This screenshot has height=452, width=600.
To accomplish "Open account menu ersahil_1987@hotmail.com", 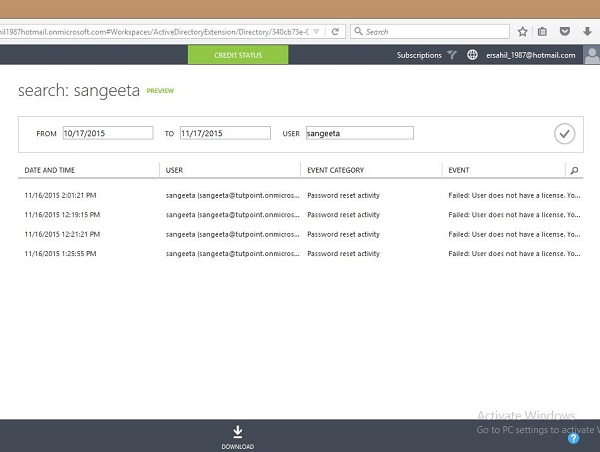I will [x=531, y=55].
